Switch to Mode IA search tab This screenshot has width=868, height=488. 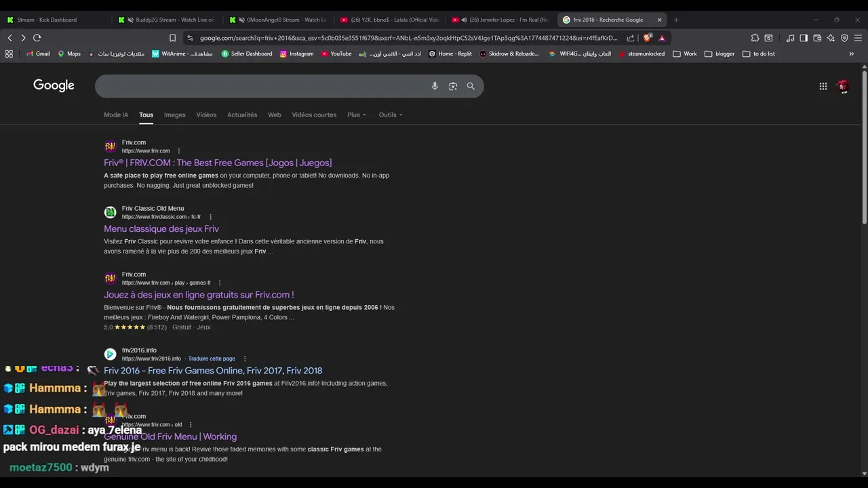click(x=116, y=115)
